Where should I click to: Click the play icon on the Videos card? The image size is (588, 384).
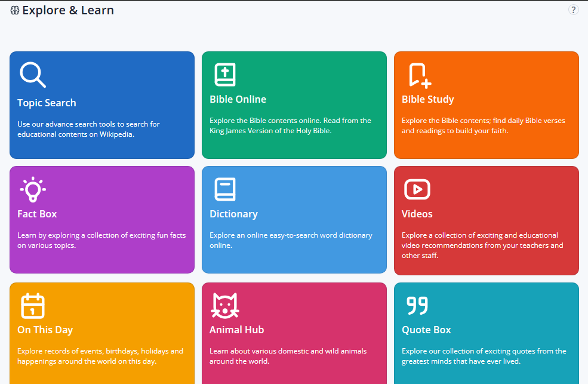coord(417,189)
